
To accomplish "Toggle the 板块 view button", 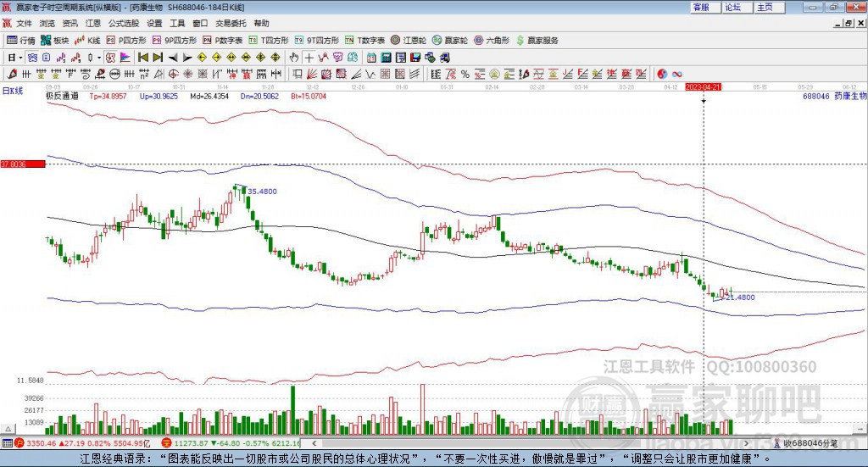I will [x=55, y=41].
